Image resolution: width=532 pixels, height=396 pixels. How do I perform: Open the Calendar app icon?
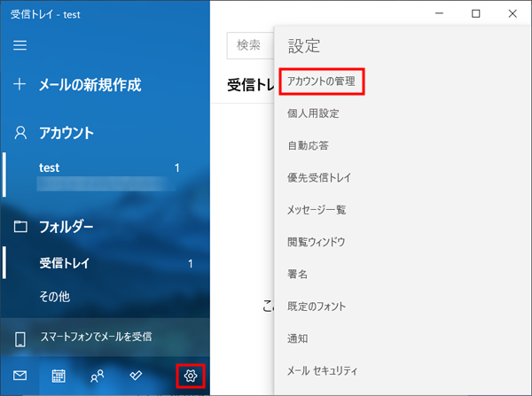59,376
